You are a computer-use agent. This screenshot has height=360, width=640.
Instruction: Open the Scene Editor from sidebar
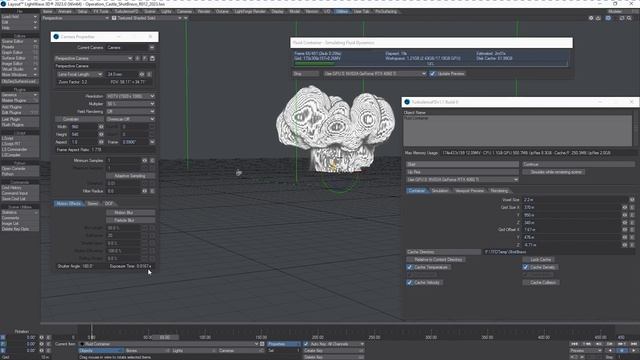point(19,42)
